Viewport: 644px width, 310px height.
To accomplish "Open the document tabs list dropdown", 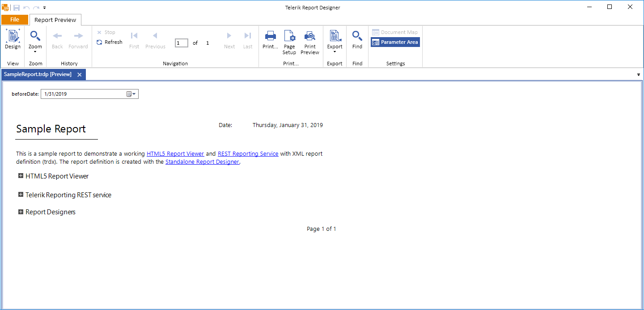I will [x=639, y=75].
